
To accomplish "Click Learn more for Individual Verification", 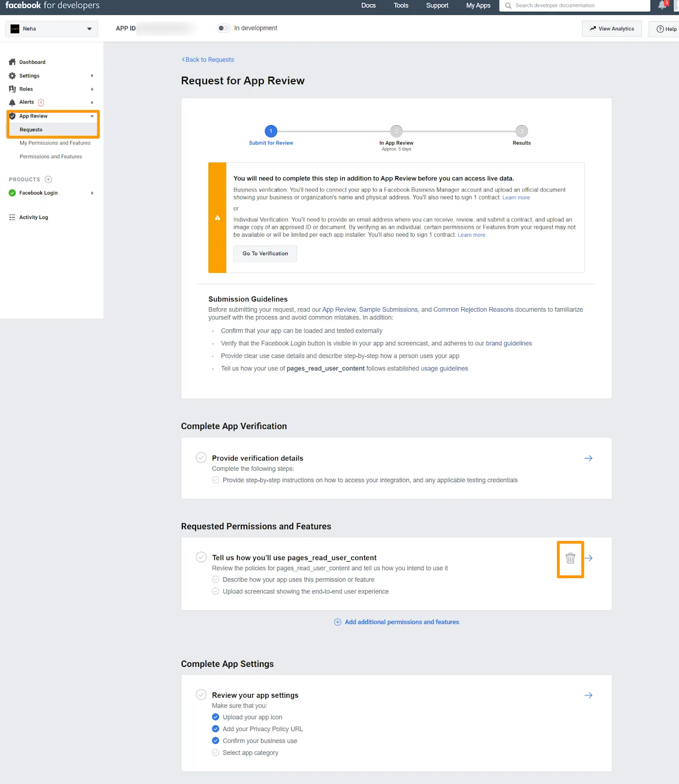I will tap(472, 235).
